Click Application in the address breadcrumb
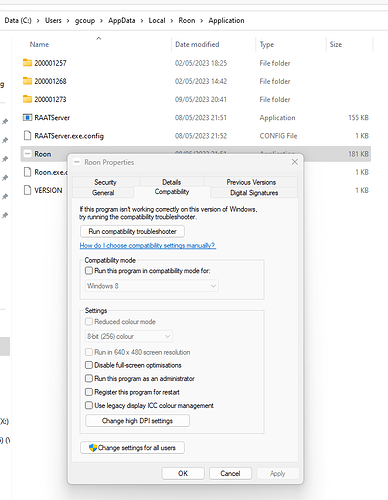 point(226,21)
